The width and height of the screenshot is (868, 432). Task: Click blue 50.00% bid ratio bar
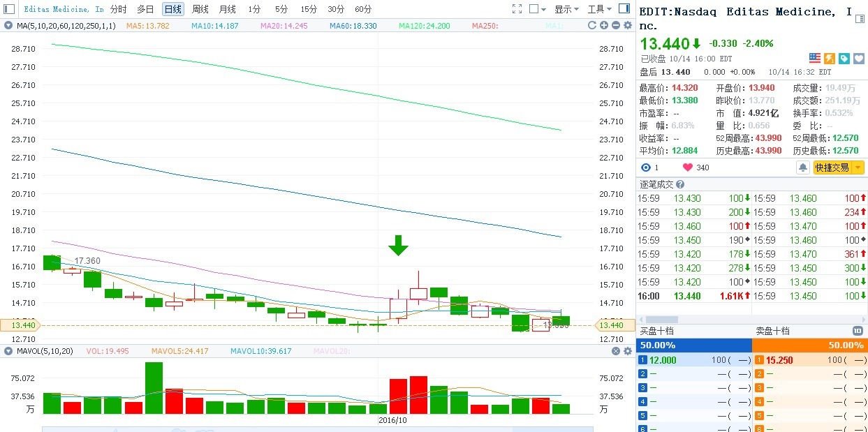694,345
